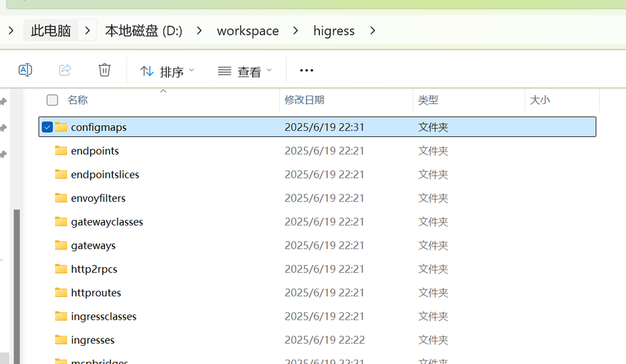The height and width of the screenshot is (364, 626).
Task: Click the http2rpcs folder icon
Action: coord(61,269)
